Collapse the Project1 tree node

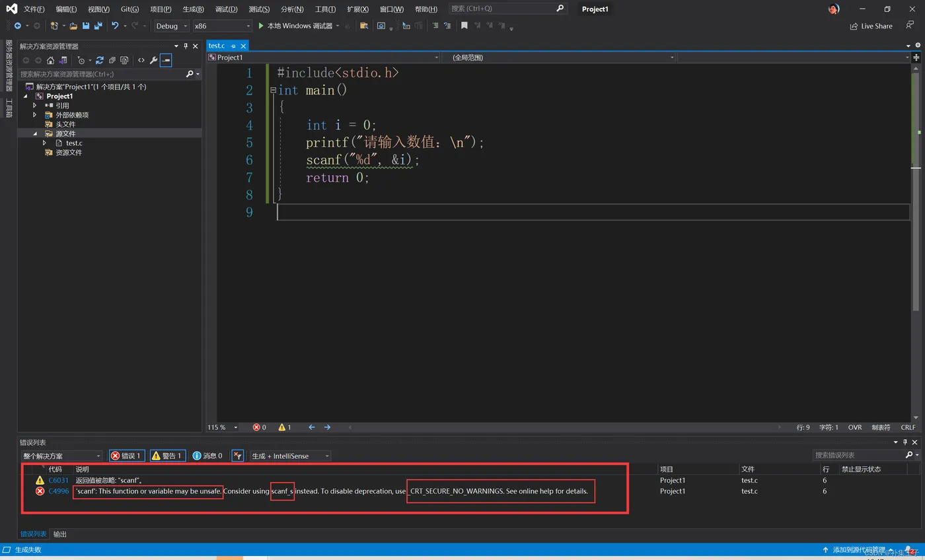pyautogui.click(x=26, y=96)
